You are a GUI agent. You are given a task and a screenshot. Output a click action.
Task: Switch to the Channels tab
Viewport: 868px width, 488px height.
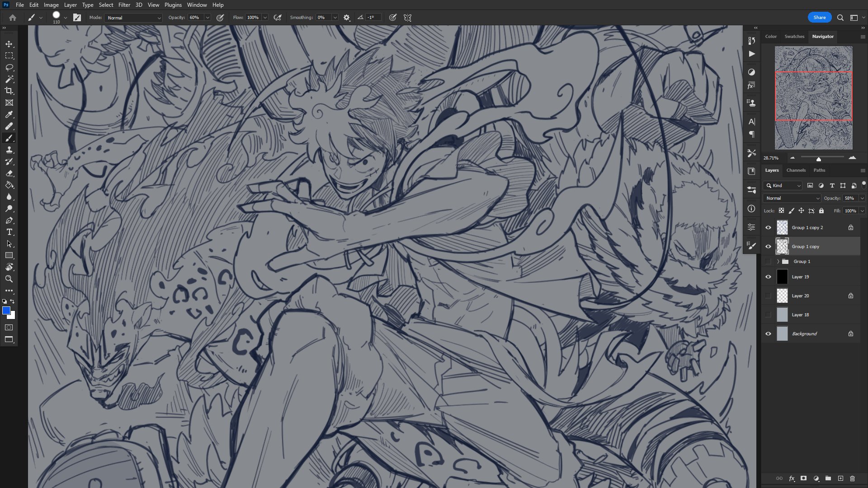click(x=796, y=170)
